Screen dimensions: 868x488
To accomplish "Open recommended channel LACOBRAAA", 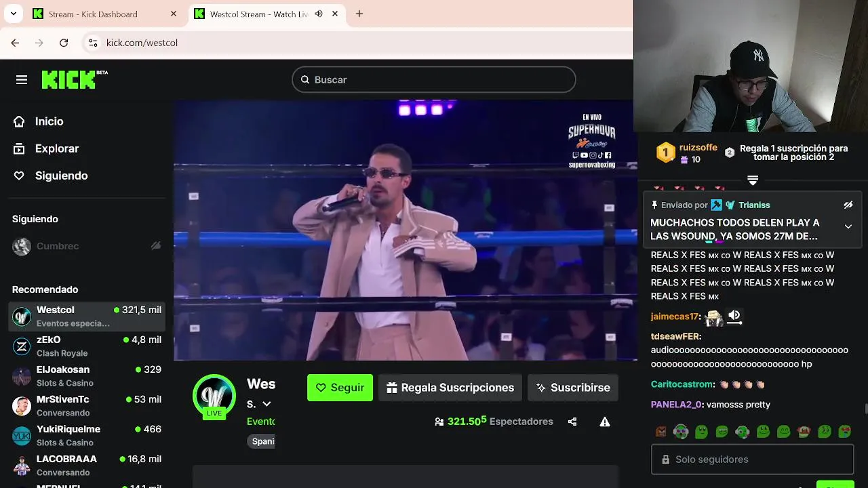I will tap(87, 466).
